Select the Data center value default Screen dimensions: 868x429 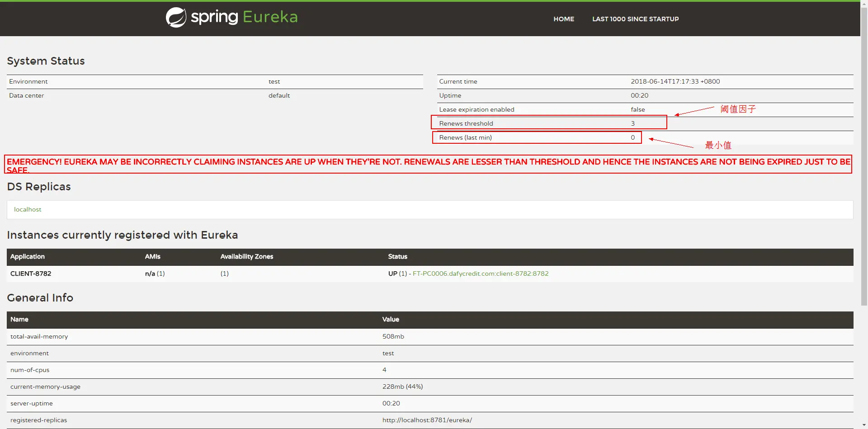(x=279, y=95)
